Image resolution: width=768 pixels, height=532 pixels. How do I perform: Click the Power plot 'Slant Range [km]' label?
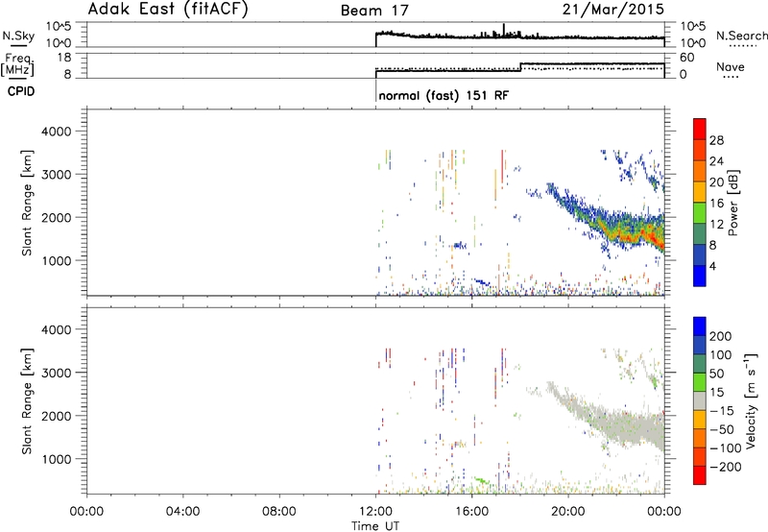tap(27, 203)
